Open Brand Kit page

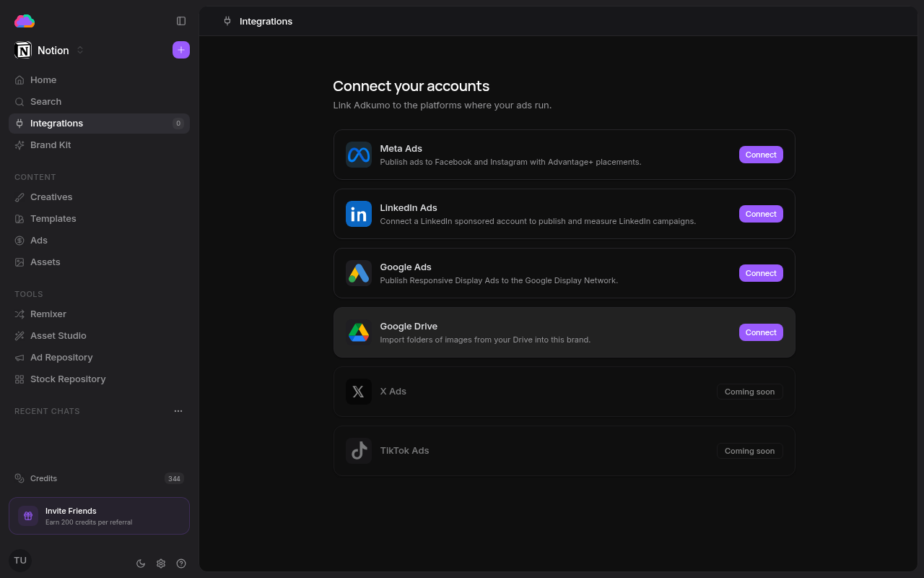[99, 145]
